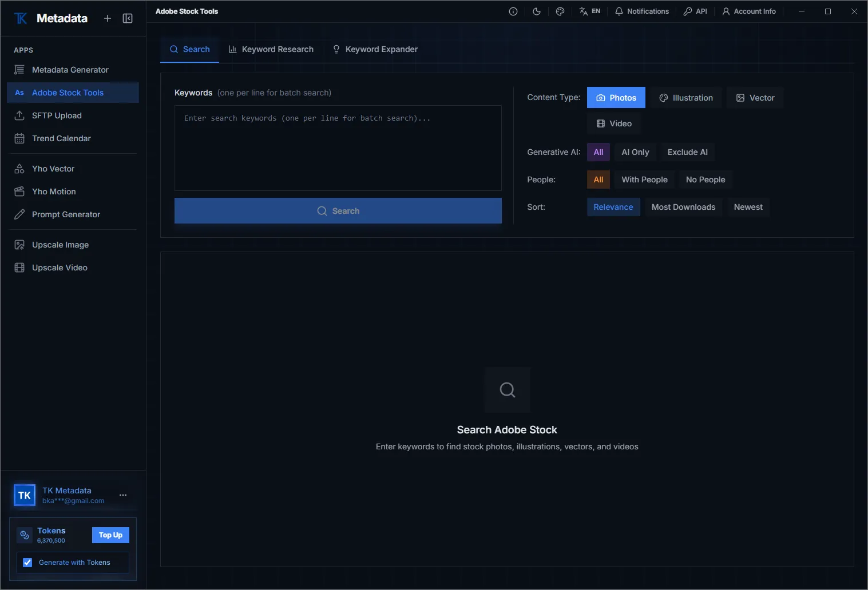Select Photos content type

pos(616,98)
